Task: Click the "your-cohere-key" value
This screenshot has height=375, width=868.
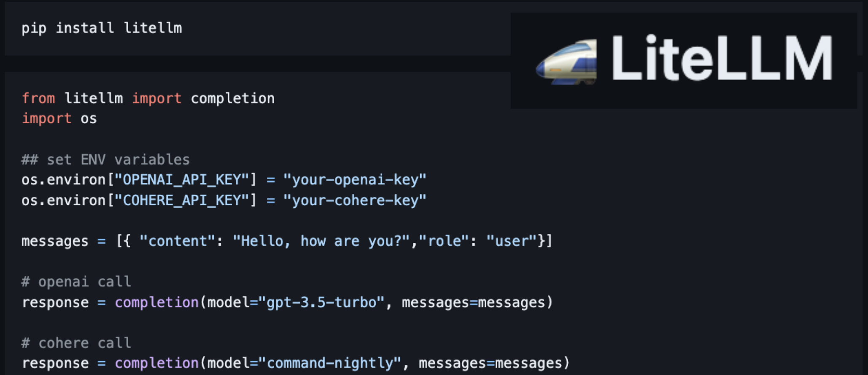Action: click(355, 201)
